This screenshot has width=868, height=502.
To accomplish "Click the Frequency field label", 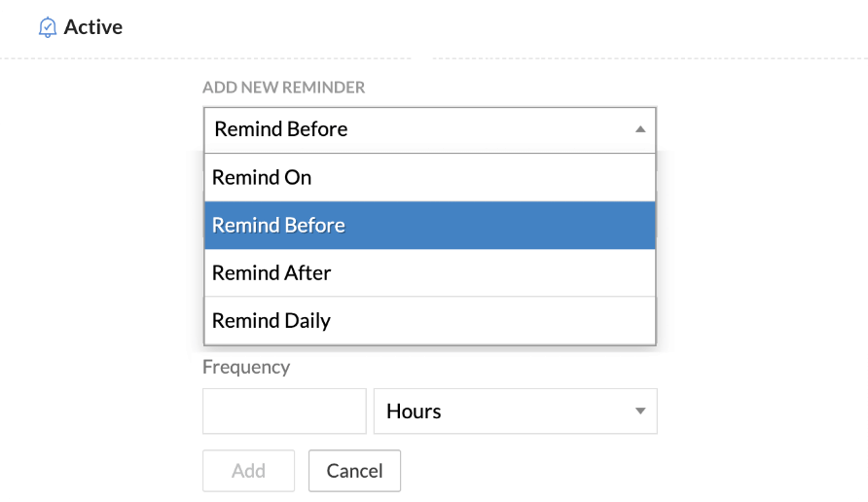I will (x=246, y=367).
